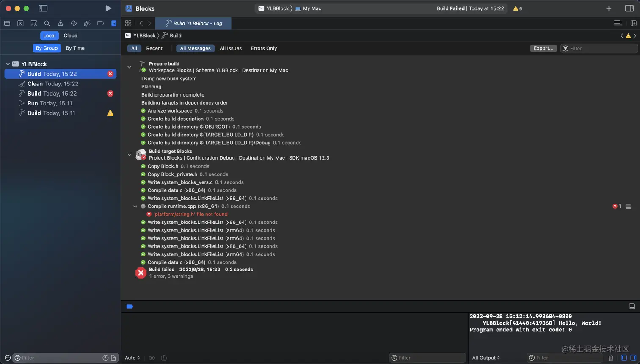Toggle the console pane
Screen dimensions: 640x364
[x=633, y=358]
